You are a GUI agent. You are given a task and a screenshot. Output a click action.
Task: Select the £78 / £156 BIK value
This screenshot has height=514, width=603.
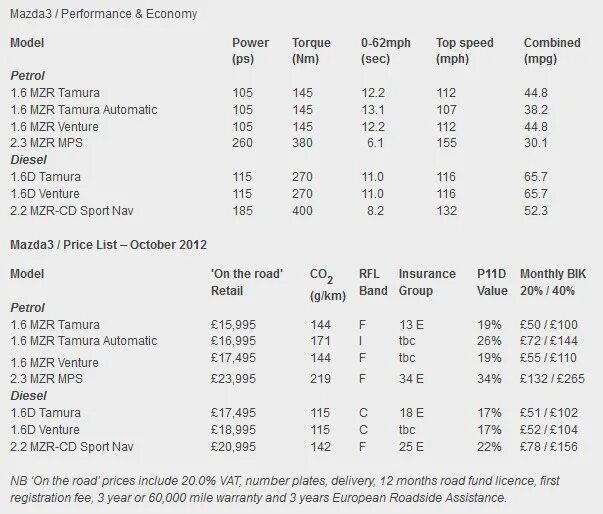[x=549, y=447]
